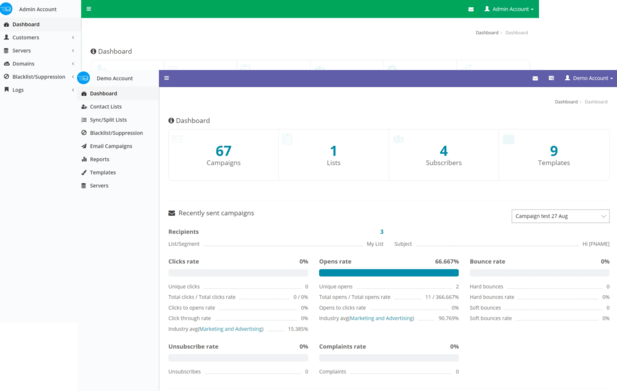Open the Campaign test 27 Aug dropdown

(560, 216)
